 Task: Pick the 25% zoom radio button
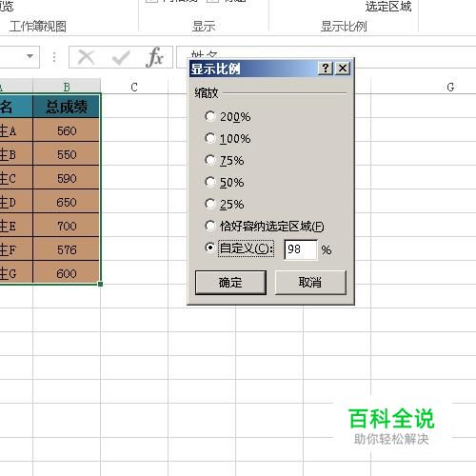pos(210,204)
